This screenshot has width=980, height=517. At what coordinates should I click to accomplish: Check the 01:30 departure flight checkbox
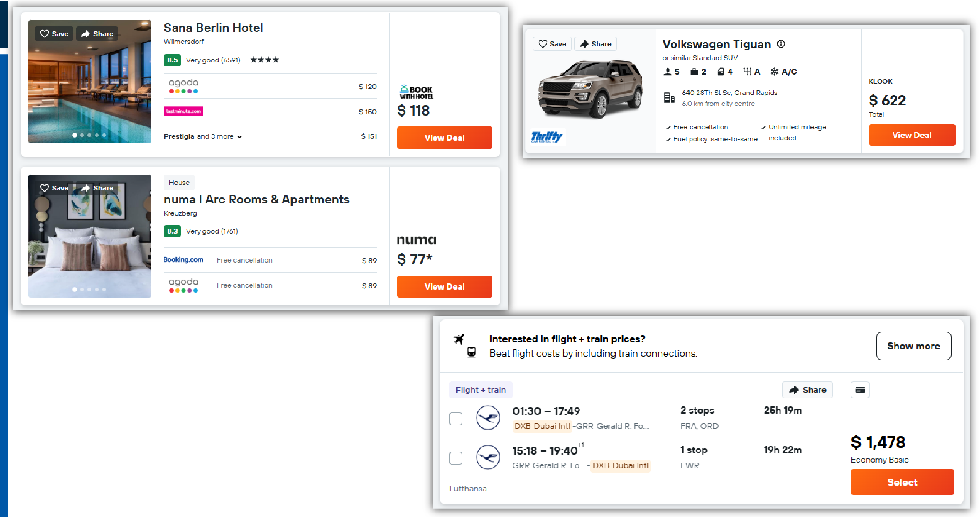click(455, 418)
